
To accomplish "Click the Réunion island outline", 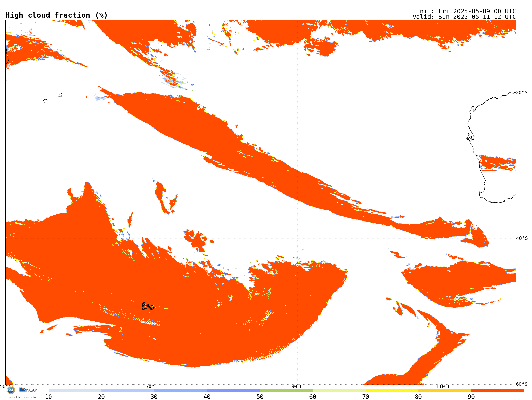I will pos(46,101).
